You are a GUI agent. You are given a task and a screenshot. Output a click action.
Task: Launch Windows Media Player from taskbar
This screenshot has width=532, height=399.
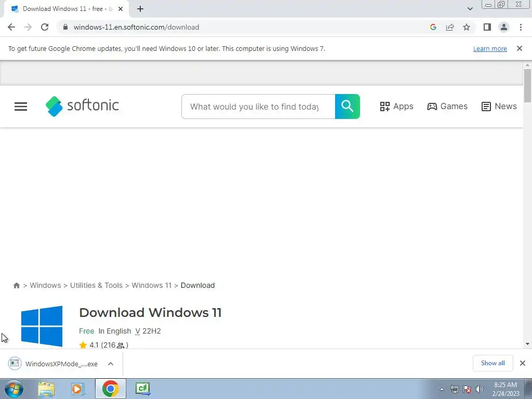(78, 389)
